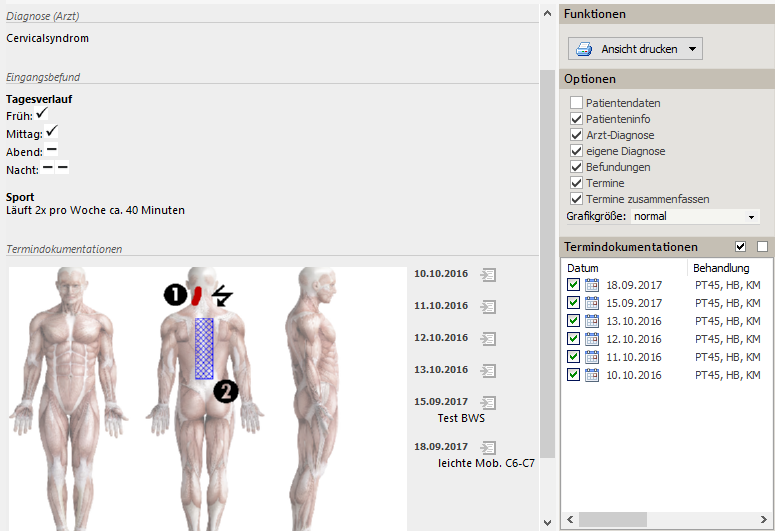Click the Ansicht drucken button
Screen dimensions: 775x531
(628, 49)
